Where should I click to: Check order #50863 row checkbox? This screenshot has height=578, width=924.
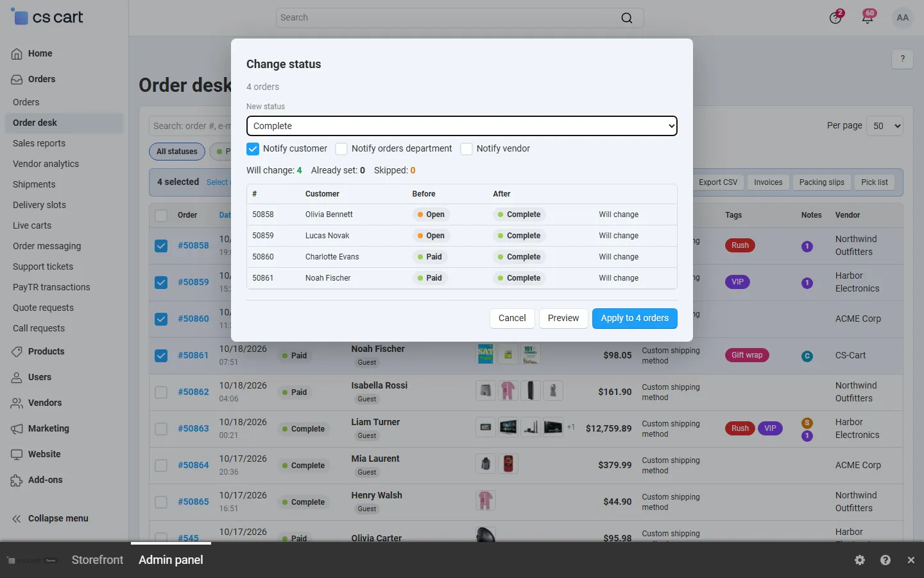tap(161, 429)
